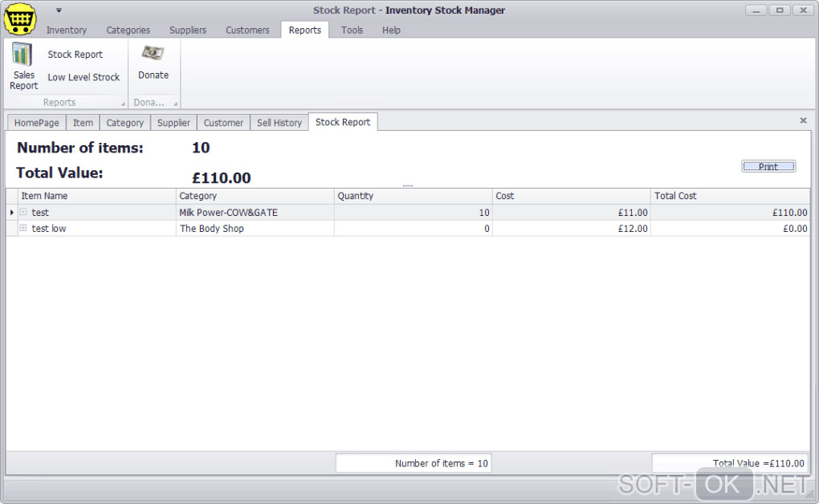The width and height of the screenshot is (819, 504).
Task: Click the Print button
Action: coord(768,167)
